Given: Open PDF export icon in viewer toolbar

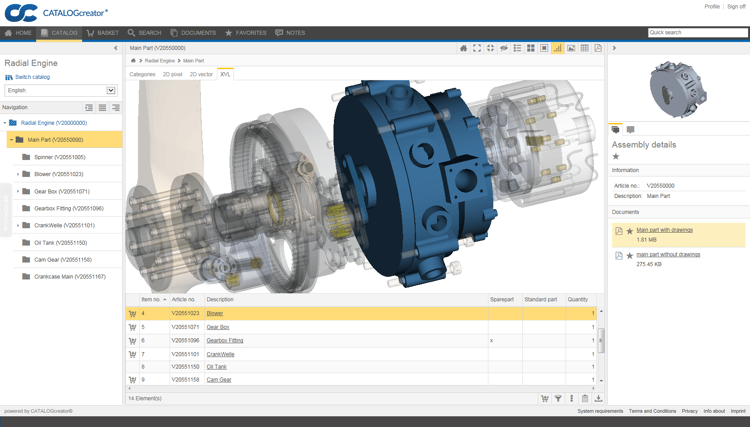Looking at the screenshot, I should pyautogui.click(x=598, y=48).
